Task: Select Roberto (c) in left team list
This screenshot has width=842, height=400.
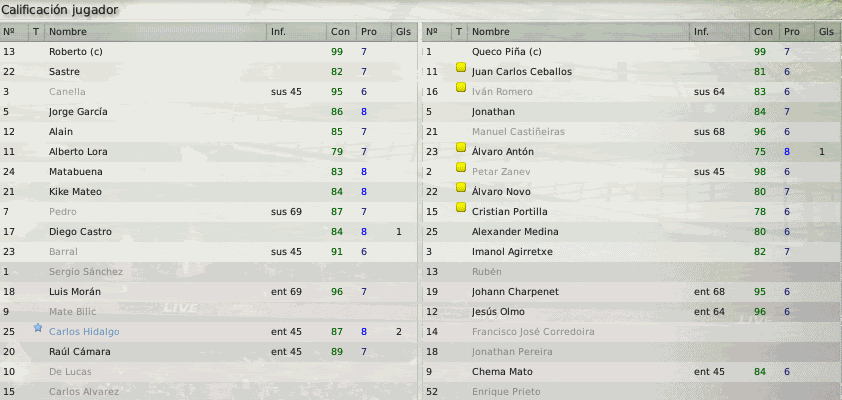Action: (76, 52)
